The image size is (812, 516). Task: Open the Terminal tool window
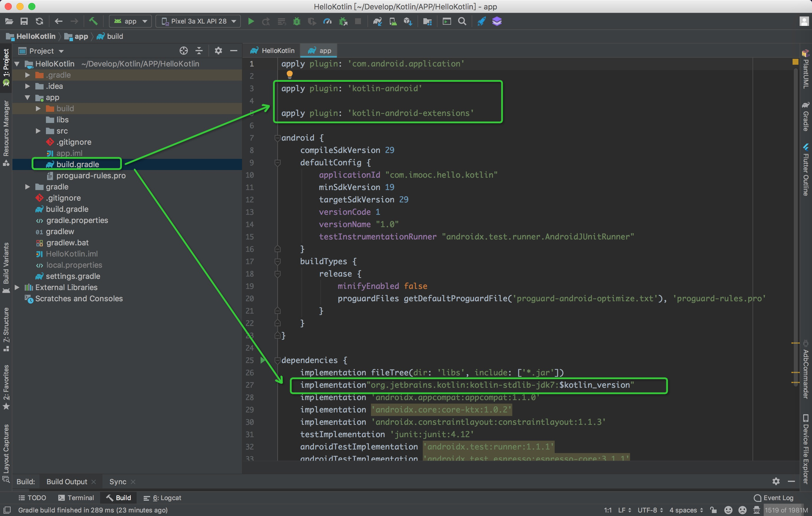[76, 497]
